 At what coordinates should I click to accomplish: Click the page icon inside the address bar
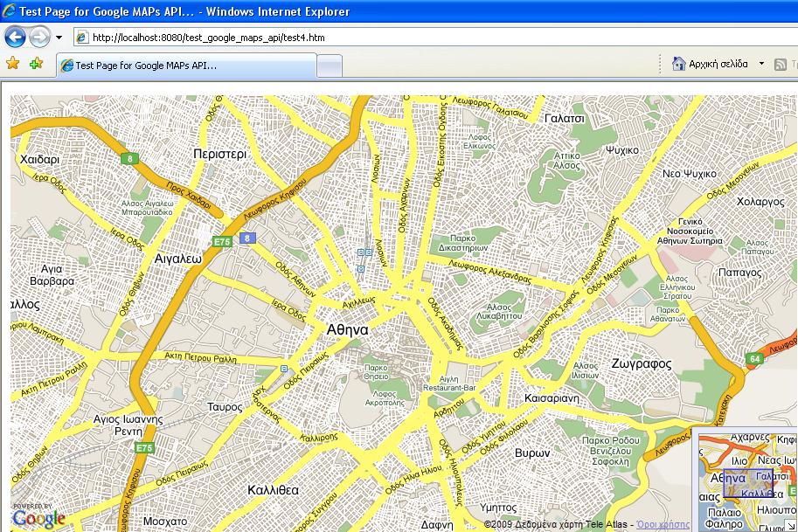81,38
